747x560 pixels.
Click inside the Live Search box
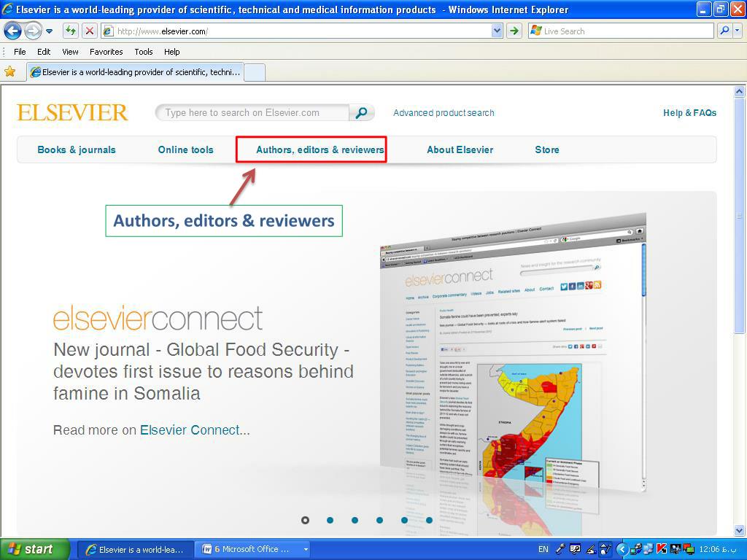click(x=622, y=31)
